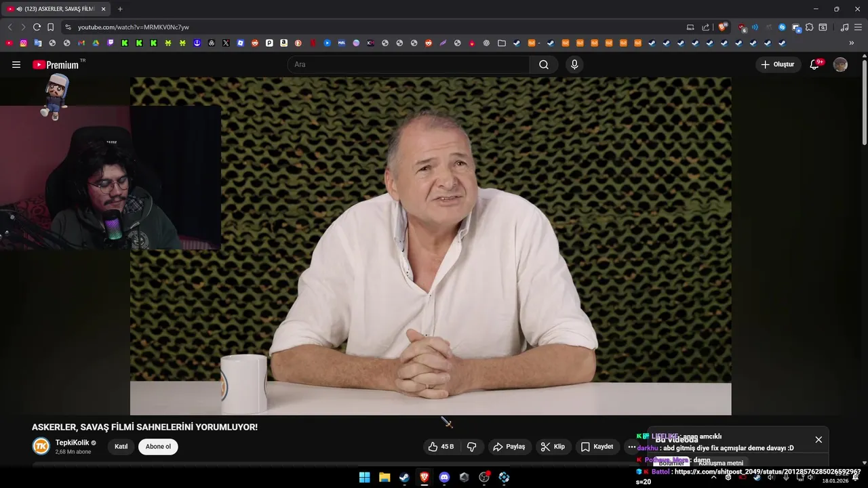The height and width of the screenshot is (488, 868).
Task: Select the ASKERLER, SAVAŞ FİLMİ browser tab
Action: point(56,9)
